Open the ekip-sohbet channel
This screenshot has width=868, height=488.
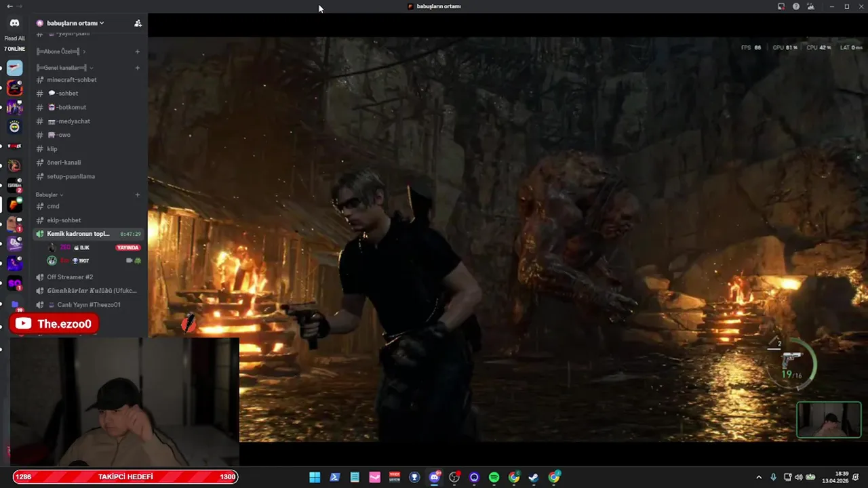tap(88, 220)
